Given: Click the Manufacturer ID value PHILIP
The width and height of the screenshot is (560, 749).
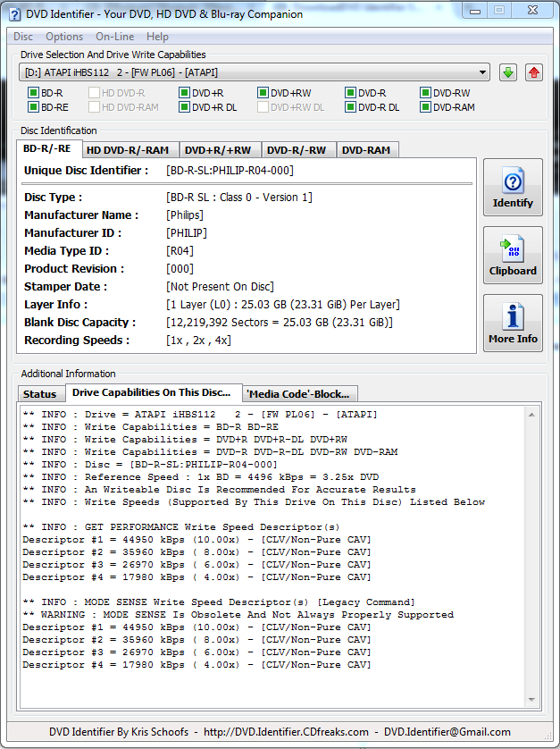Looking at the screenshot, I should coord(187,233).
